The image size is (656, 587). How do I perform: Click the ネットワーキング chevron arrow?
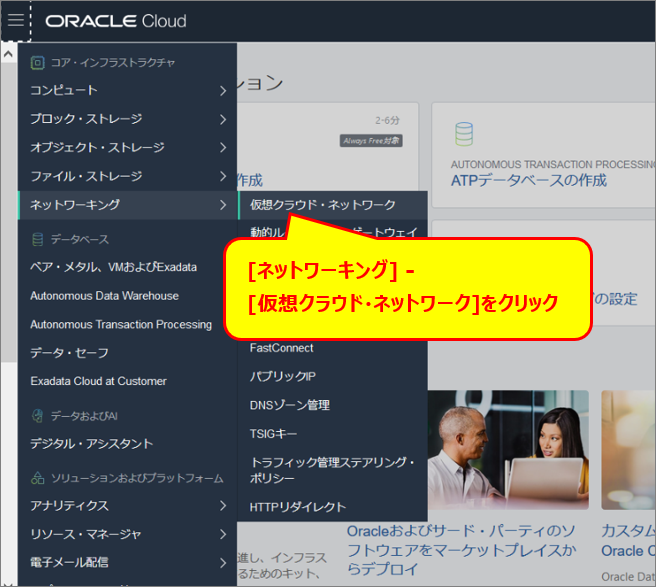click(x=223, y=205)
